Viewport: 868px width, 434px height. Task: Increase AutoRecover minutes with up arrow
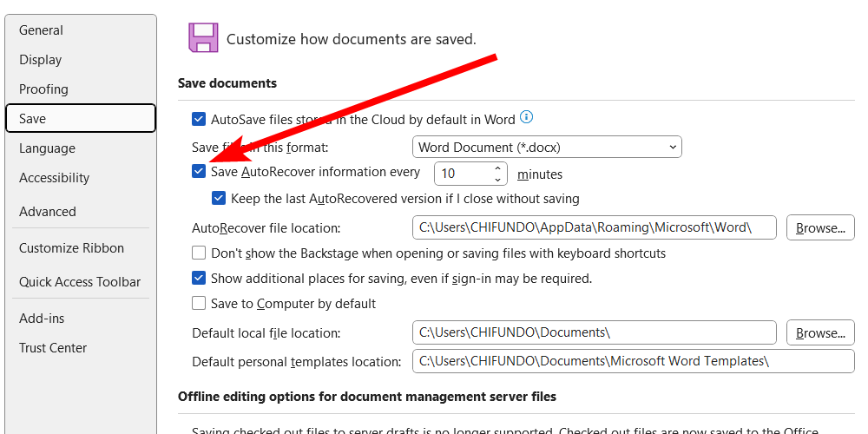pyautogui.click(x=497, y=168)
